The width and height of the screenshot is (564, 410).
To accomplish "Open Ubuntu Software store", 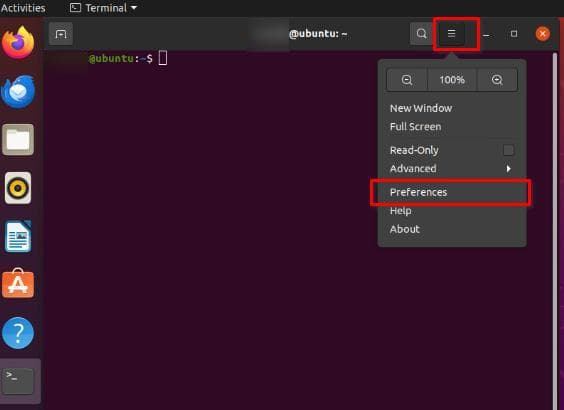I will click(x=18, y=283).
